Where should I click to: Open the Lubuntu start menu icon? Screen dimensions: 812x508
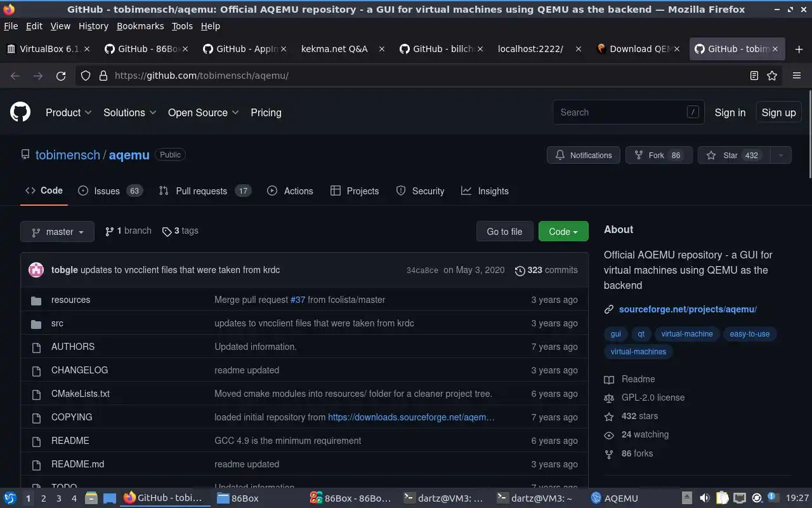tap(10, 498)
